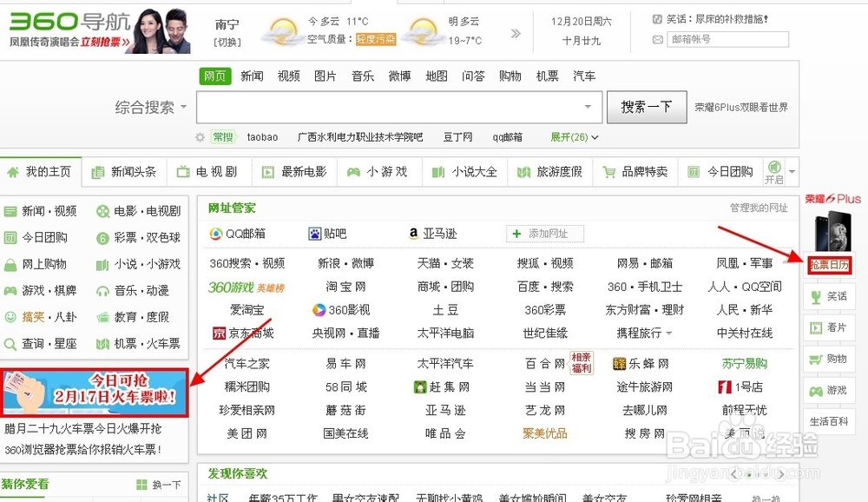868x502 pixels.
Task: Click the 邮箱帐号 input field
Action: pos(727,39)
